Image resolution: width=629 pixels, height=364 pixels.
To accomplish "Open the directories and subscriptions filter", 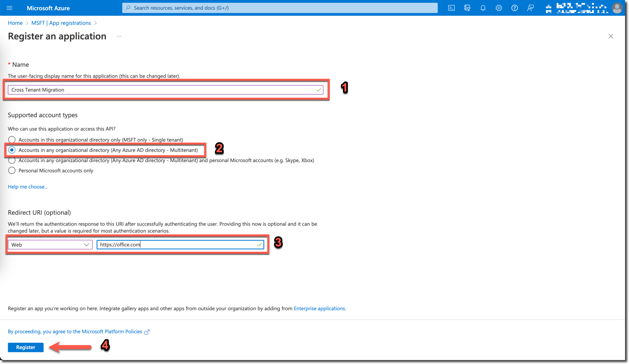I will pyautogui.click(x=467, y=8).
